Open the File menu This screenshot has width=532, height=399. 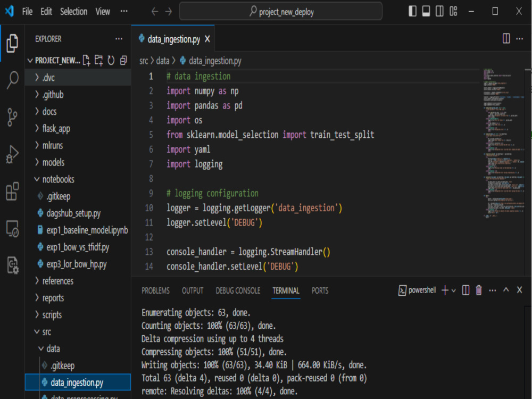tap(27, 12)
